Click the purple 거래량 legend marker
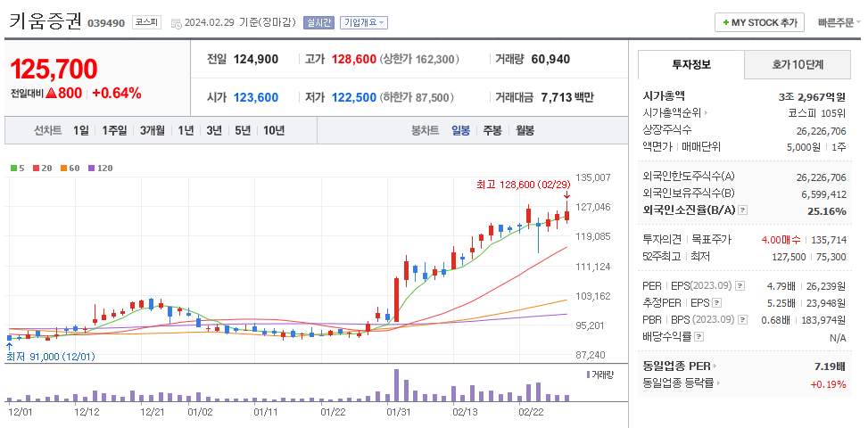The image size is (868, 428). tap(589, 374)
